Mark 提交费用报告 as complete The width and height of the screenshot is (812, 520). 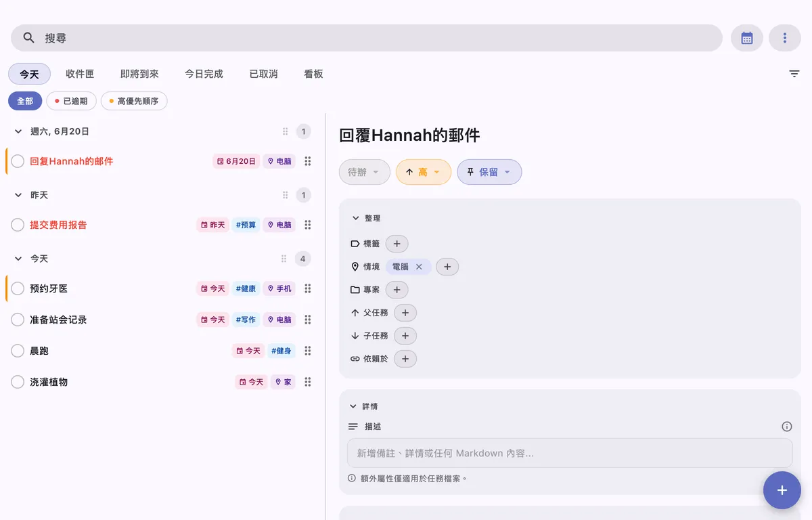click(18, 225)
